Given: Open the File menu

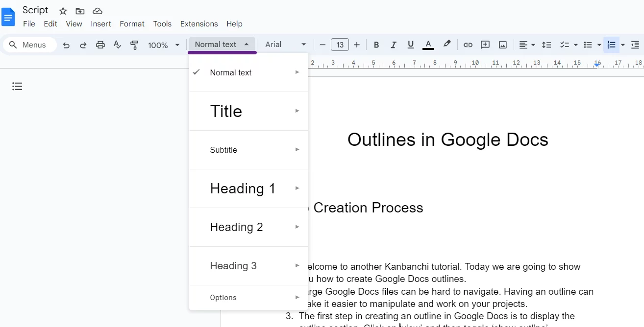Looking at the screenshot, I should [x=29, y=23].
